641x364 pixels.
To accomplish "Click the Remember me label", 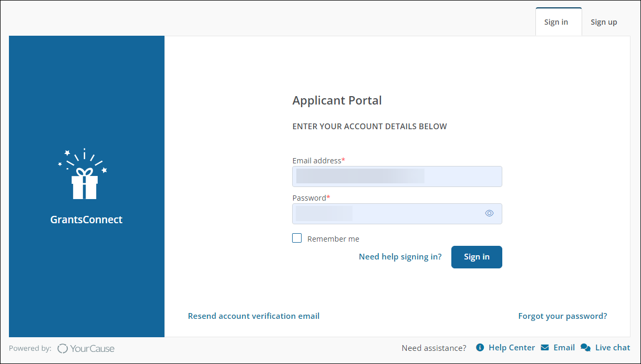I will coord(333,238).
